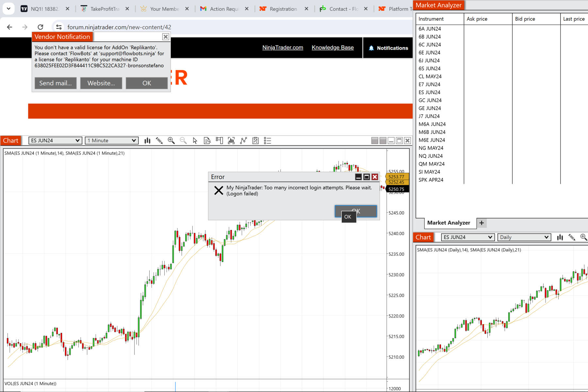View site information icon in address bar
Image resolution: width=588 pixels, height=392 pixels.
pos(59,27)
